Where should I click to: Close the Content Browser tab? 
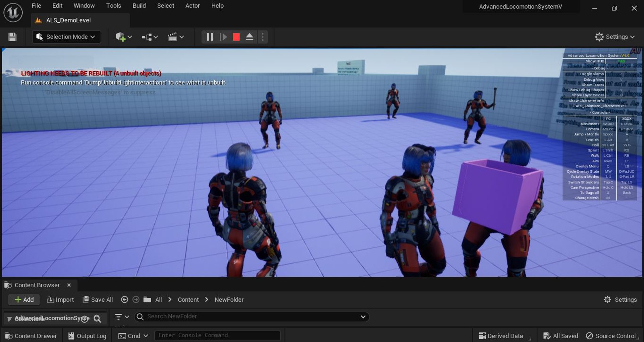69,285
